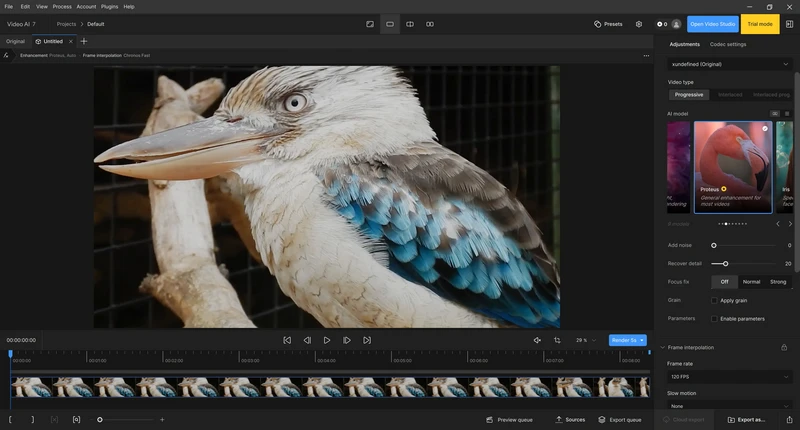Show next AI model with right arrow

[x=790, y=224]
